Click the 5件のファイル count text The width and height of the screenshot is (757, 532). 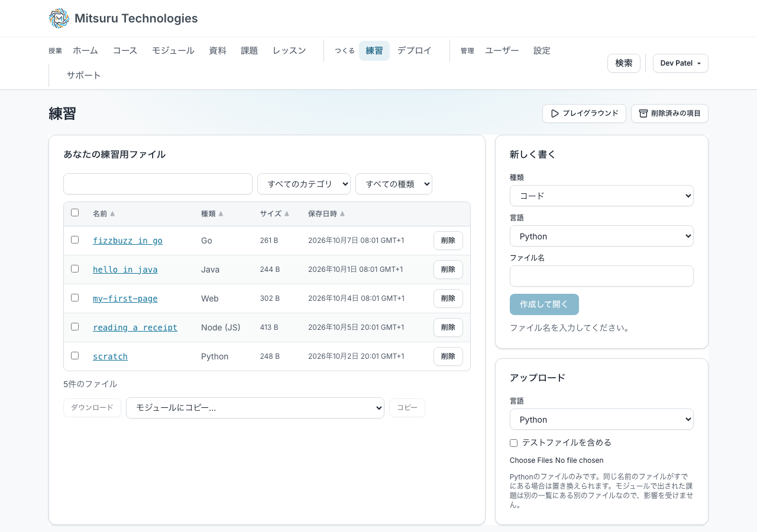point(90,384)
